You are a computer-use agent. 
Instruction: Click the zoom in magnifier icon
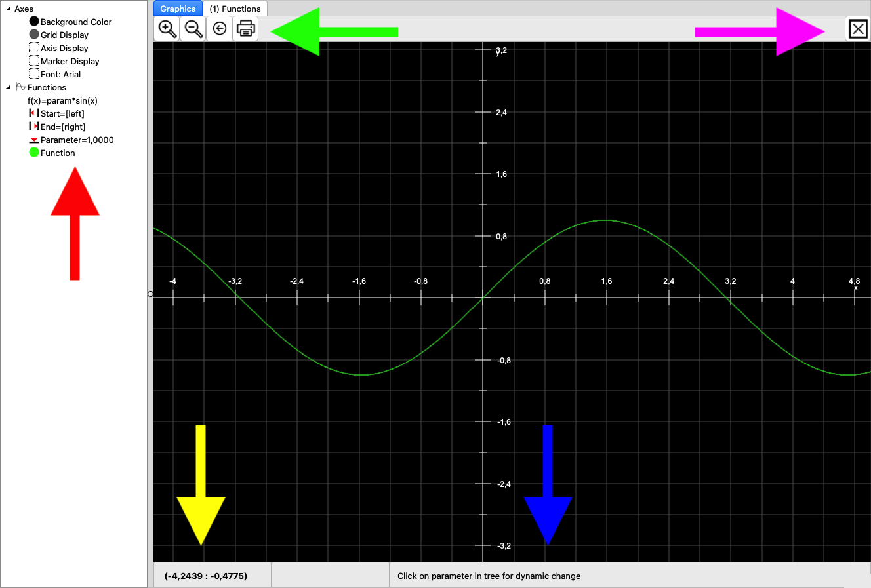point(168,29)
